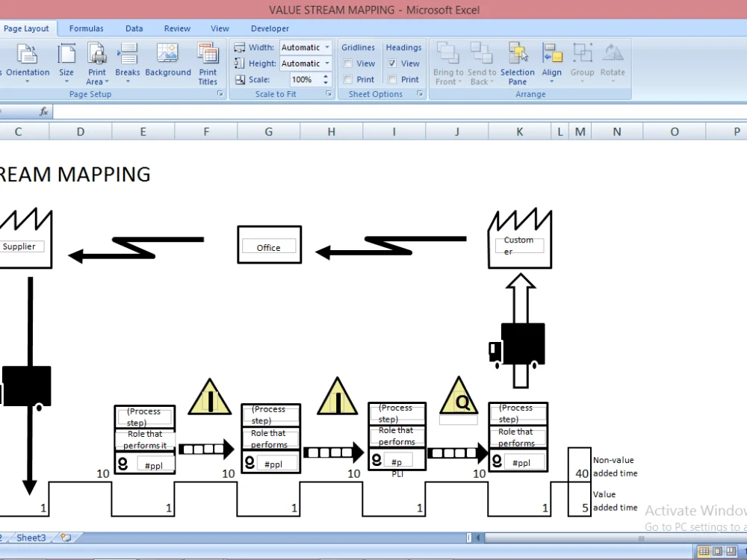Click the Send to Back icon
The image size is (747, 560).
(481, 52)
